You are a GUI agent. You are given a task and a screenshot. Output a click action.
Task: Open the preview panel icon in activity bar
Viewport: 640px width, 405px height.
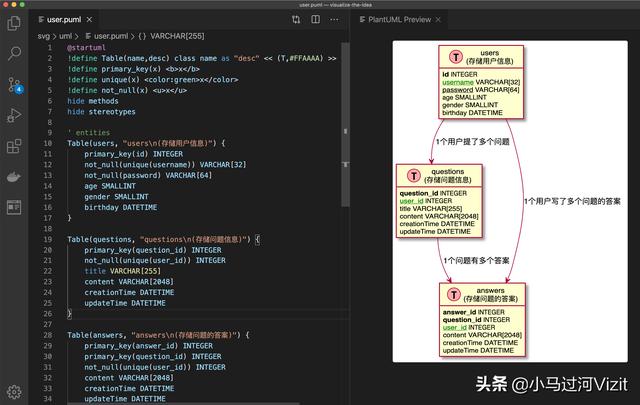pos(14,207)
